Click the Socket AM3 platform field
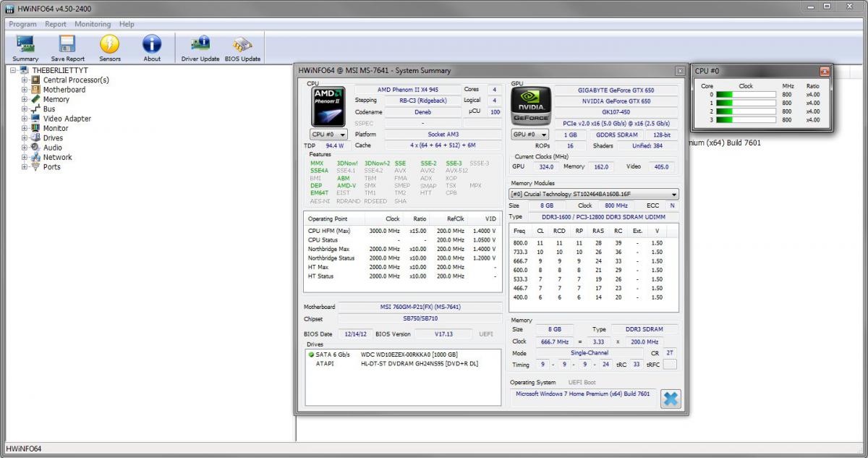The image size is (868, 458). point(443,135)
